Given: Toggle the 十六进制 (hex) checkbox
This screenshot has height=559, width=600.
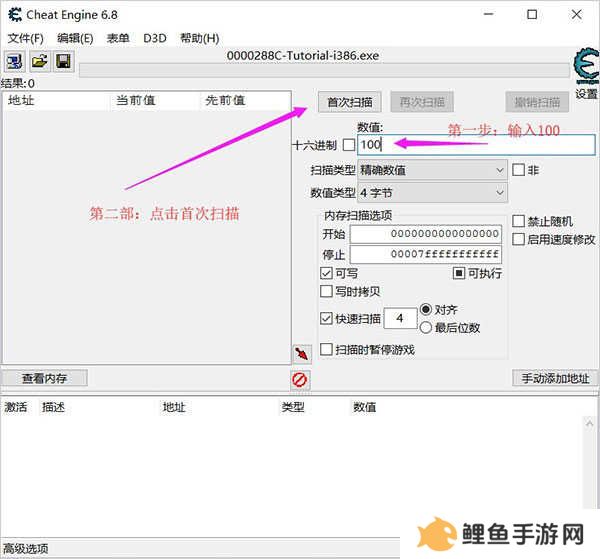Looking at the screenshot, I should click(349, 145).
